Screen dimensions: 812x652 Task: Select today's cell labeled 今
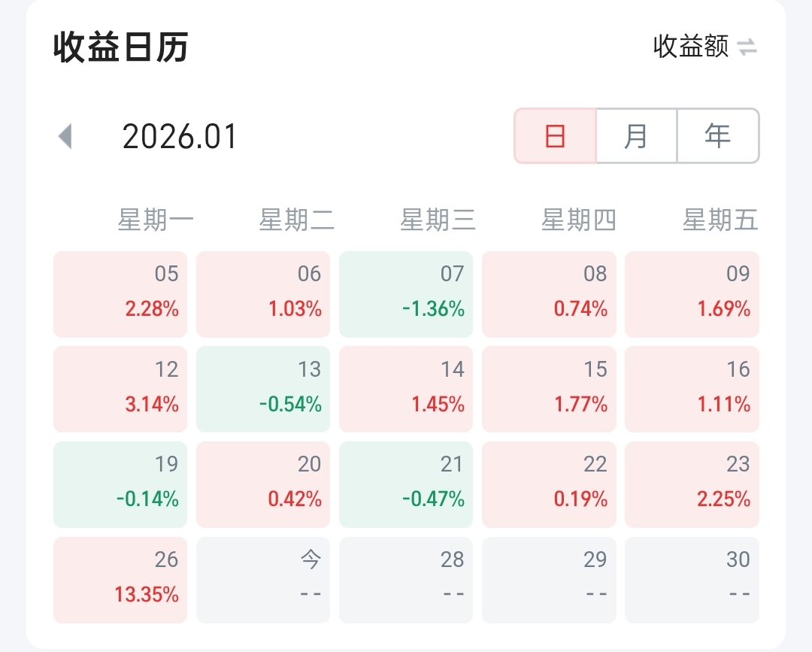click(263, 580)
